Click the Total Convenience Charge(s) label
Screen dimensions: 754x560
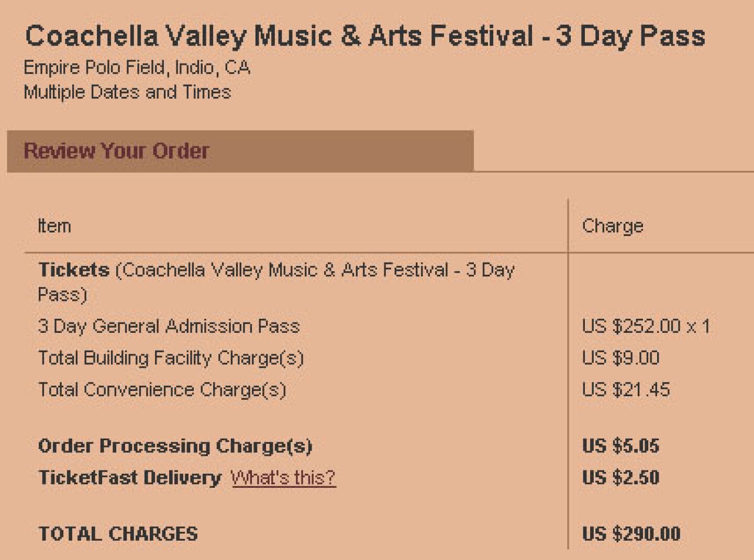162,390
